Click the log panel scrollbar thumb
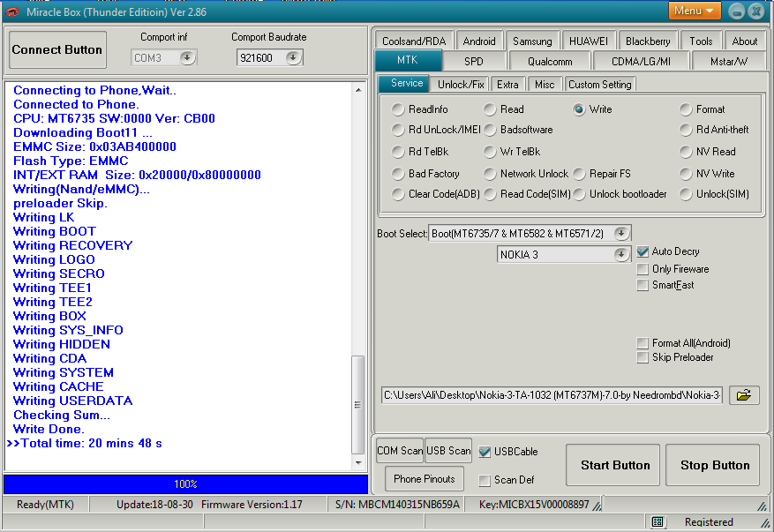774x532 pixels. [358, 405]
